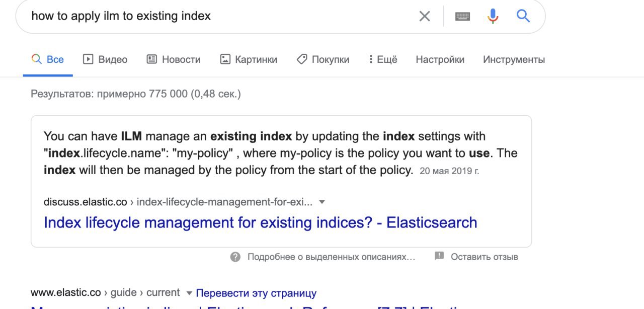Select the Все results tab
The width and height of the screenshot is (644, 309).
48,59
